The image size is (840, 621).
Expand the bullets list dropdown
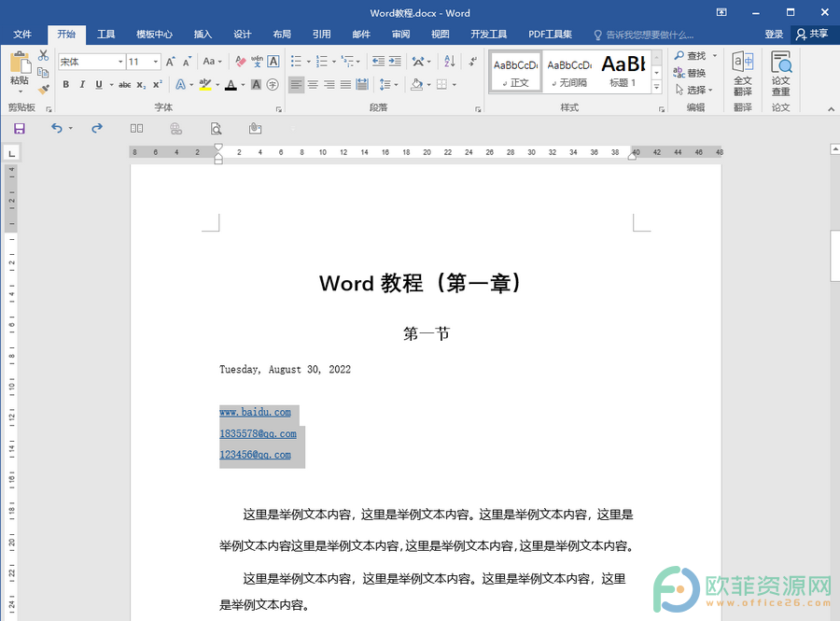[309, 62]
